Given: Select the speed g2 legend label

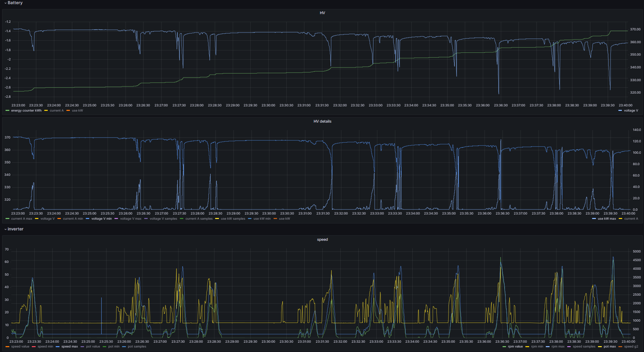Looking at the screenshot, I should [x=631, y=347].
